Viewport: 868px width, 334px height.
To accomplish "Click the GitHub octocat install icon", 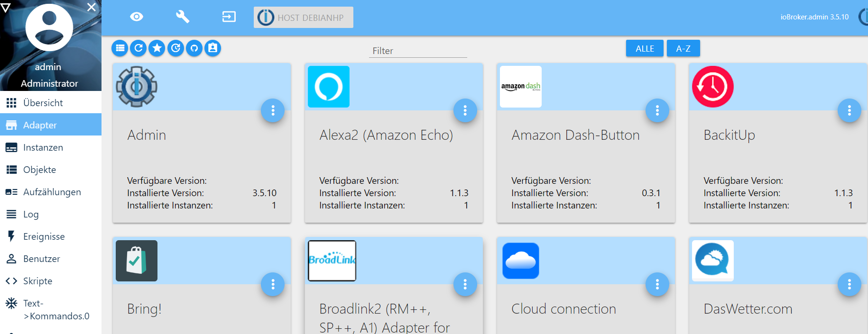I will point(194,48).
